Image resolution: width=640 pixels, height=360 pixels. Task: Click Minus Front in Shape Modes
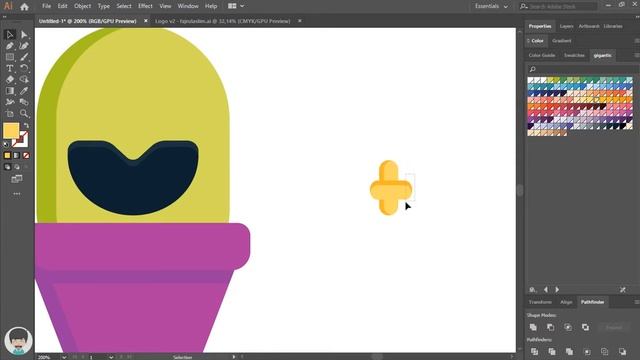tap(551, 327)
